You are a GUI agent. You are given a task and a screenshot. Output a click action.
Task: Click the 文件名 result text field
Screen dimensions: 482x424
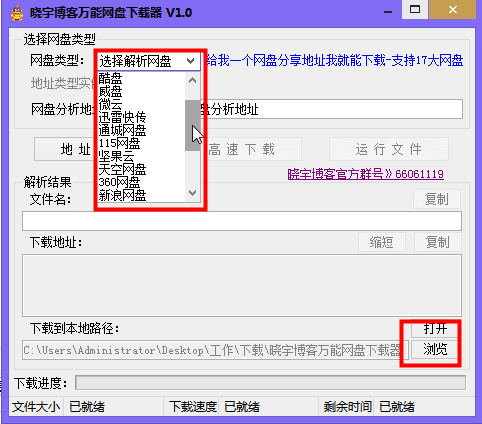click(242, 221)
